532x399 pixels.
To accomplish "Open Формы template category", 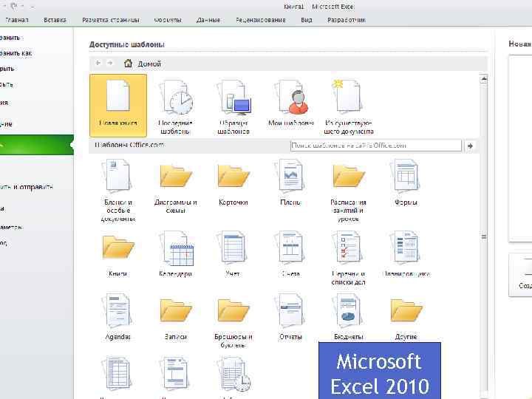I will pyautogui.click(x=406, y=183).
